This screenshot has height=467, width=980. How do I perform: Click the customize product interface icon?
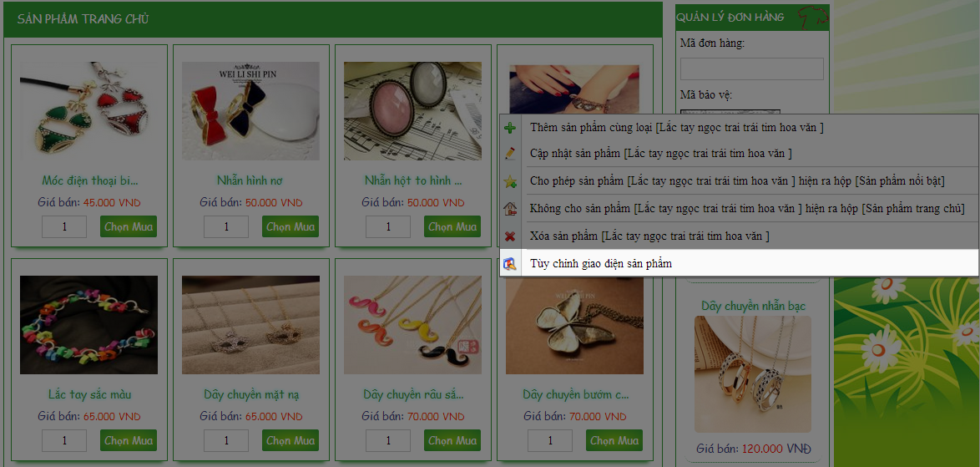click(510, 264)
